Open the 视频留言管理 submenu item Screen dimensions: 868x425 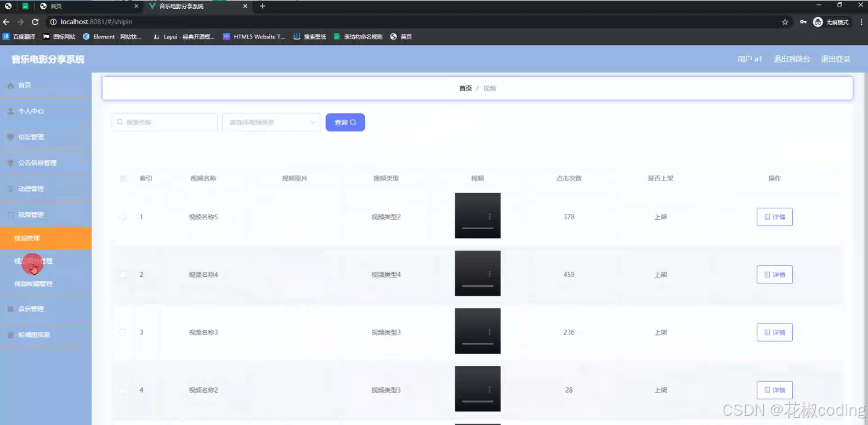pos(46,261)
